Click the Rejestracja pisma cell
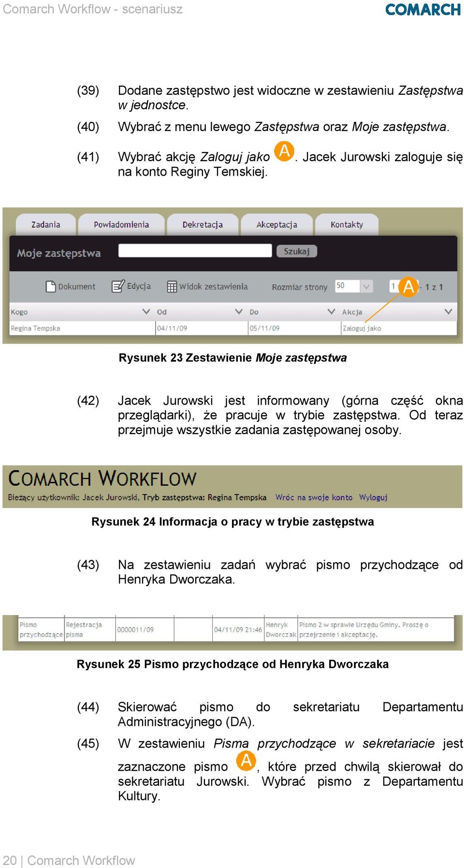Screen dimensions: 464x868 click(x=90, y=629)
